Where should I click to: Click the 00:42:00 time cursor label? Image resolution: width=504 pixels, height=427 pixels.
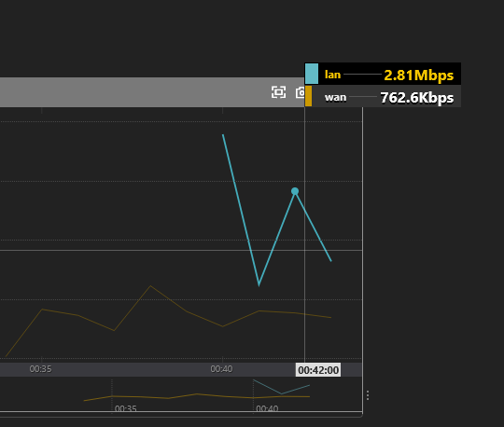tap(318, 370)
